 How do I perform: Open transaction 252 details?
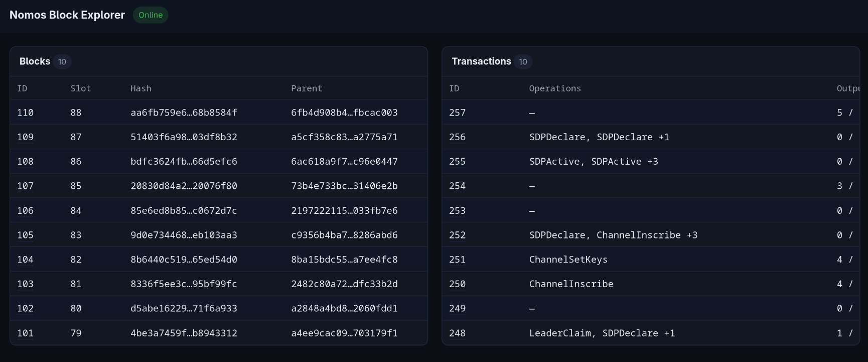[457, 235]
